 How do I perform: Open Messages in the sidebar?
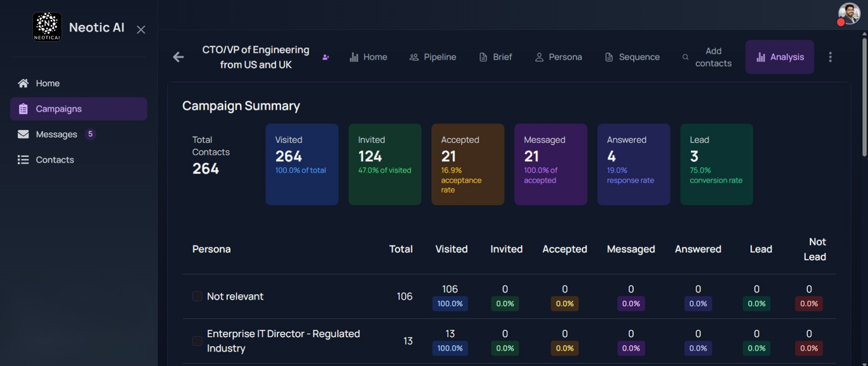click(79, 134)
